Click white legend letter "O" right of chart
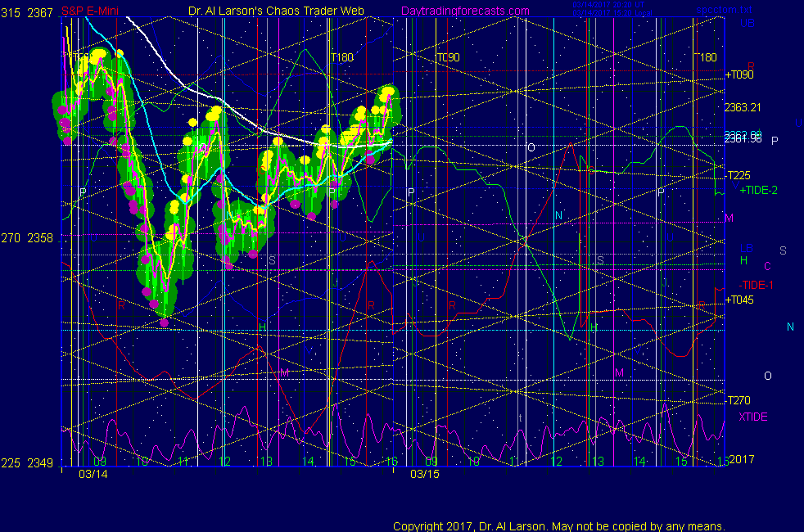The width and height of the screenshot is (804, 532). point(768,376)
